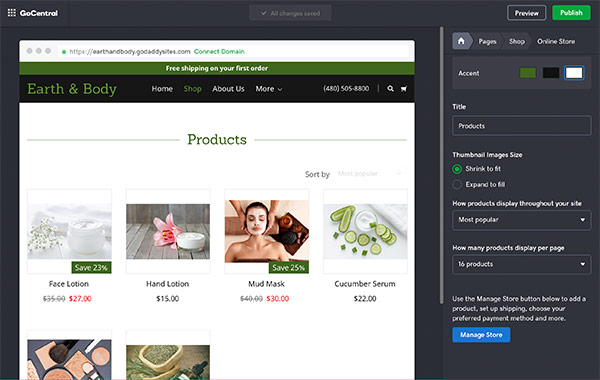Viewport: 600px width, 380px height.
Task: Open the shopping cart icon
Action: pos(404,89)
